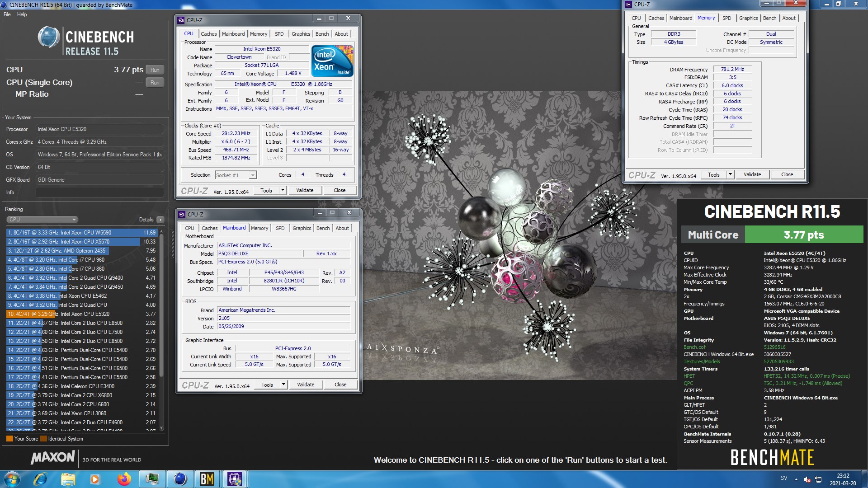
Task: Open the monitor app icon left of Cinebench in taskbar
Action: coord(152,479)
